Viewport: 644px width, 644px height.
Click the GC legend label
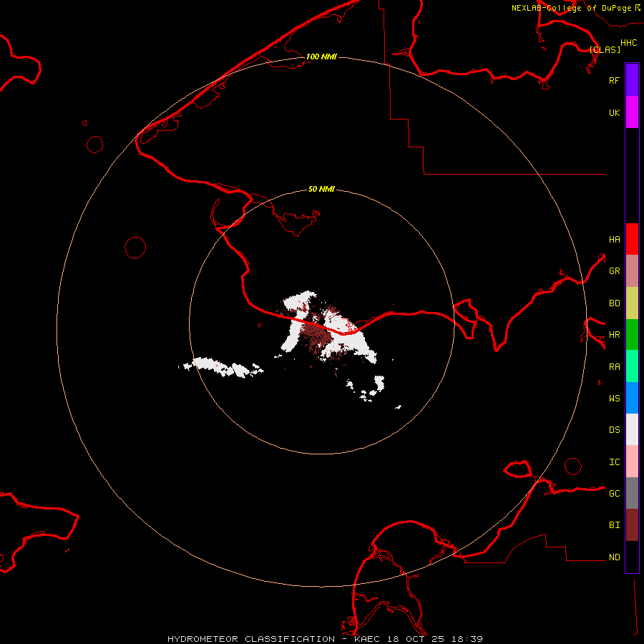tap(614, 494)
